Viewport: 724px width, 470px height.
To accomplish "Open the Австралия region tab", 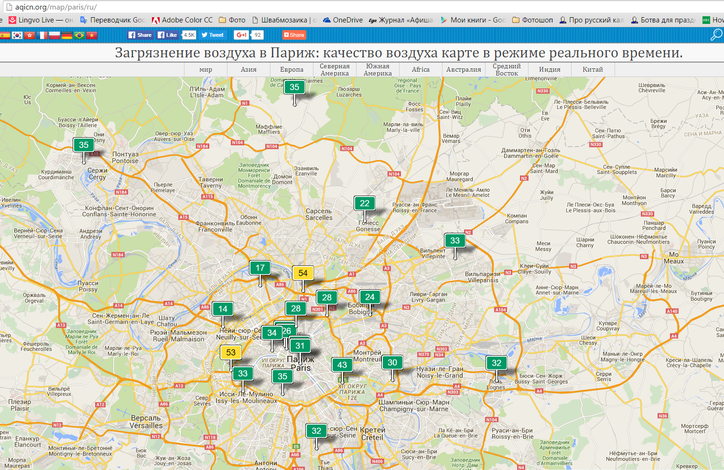I will point(464,70).
